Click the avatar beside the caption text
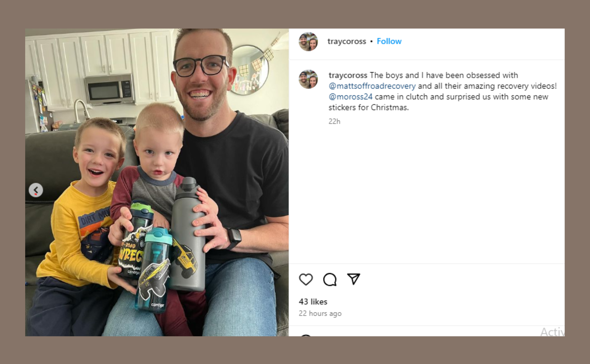The height and width of the screenshot is (364, 590). (308, 79)
